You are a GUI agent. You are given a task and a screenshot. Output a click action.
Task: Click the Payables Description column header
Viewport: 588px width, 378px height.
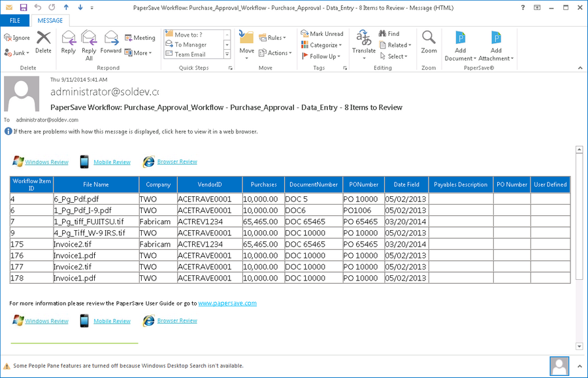(461, 184)
